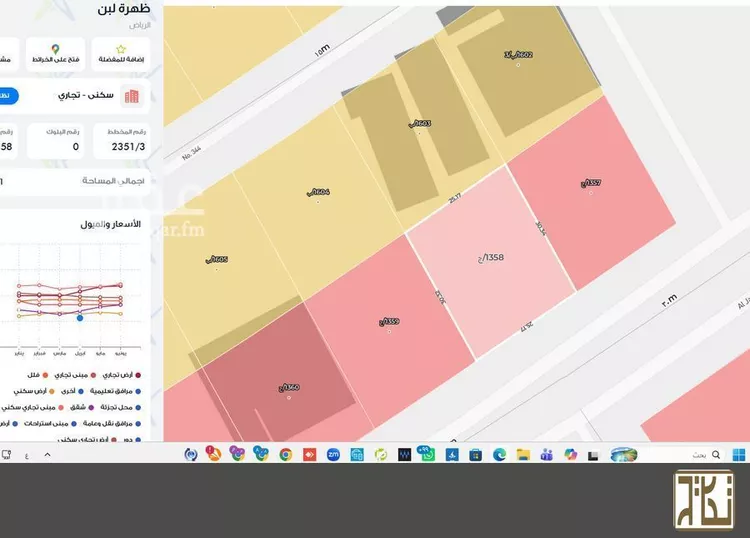Click the فتح على الخرائط button

(x=55, y=55)
